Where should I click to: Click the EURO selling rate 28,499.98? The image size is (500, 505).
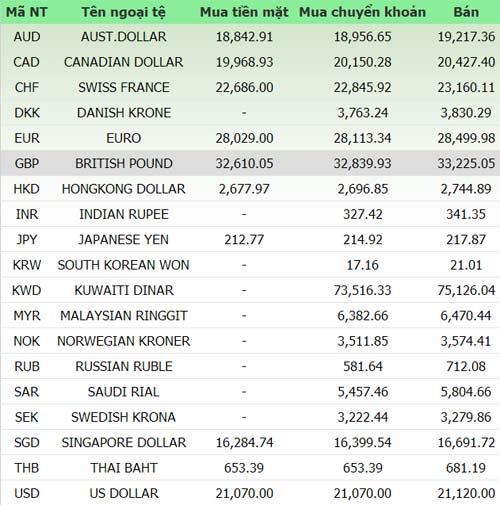click(466, 138)
